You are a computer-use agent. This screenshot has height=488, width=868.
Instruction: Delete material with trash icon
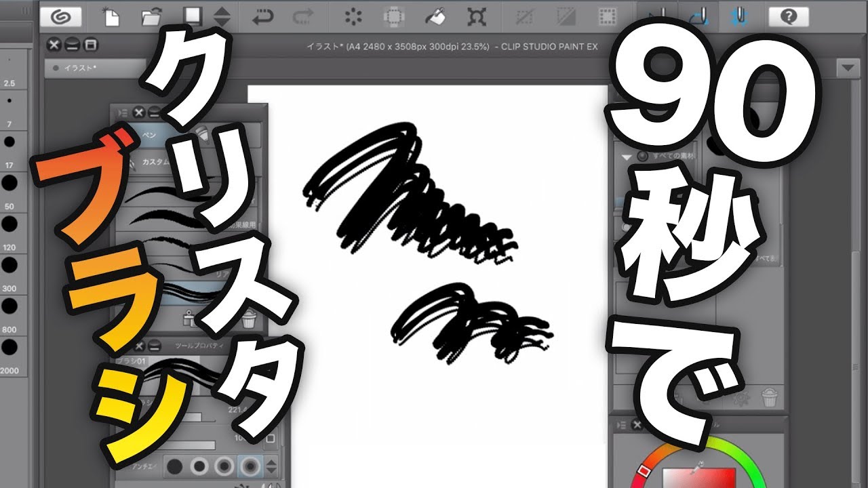pyautogui.click(x=768, y=397)
